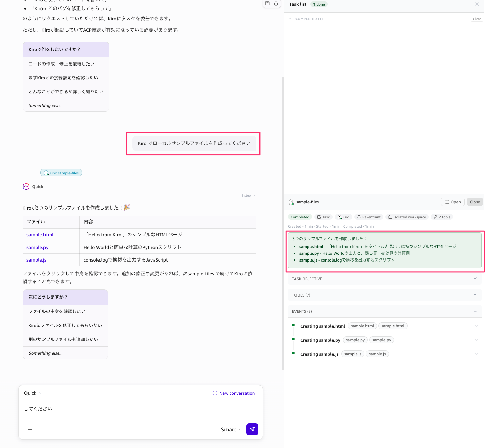This screenshot has height=448, width=485.
Task: Open the Smart model dropdown
Action: [x=231, y=430]
